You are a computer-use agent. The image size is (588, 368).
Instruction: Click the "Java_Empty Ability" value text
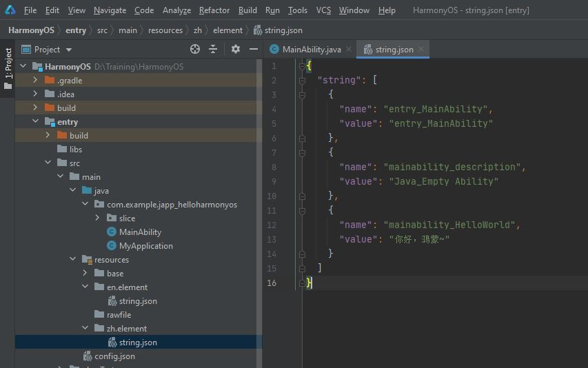(444, 182)
